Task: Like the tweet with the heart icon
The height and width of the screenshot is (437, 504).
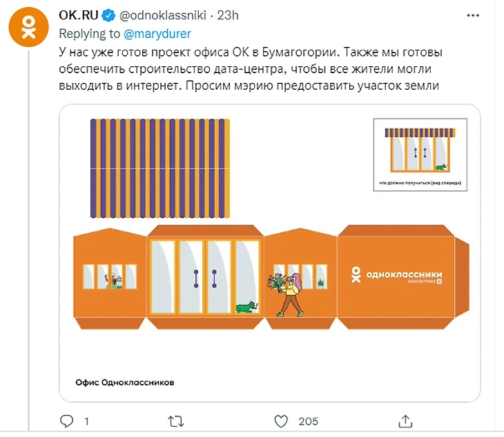Action: tap(281, 421)
